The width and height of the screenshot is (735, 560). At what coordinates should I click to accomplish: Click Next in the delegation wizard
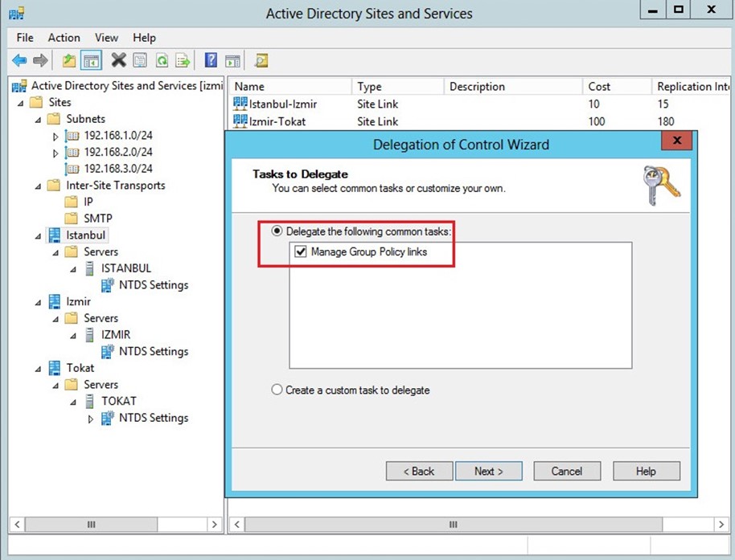[488, 471]
